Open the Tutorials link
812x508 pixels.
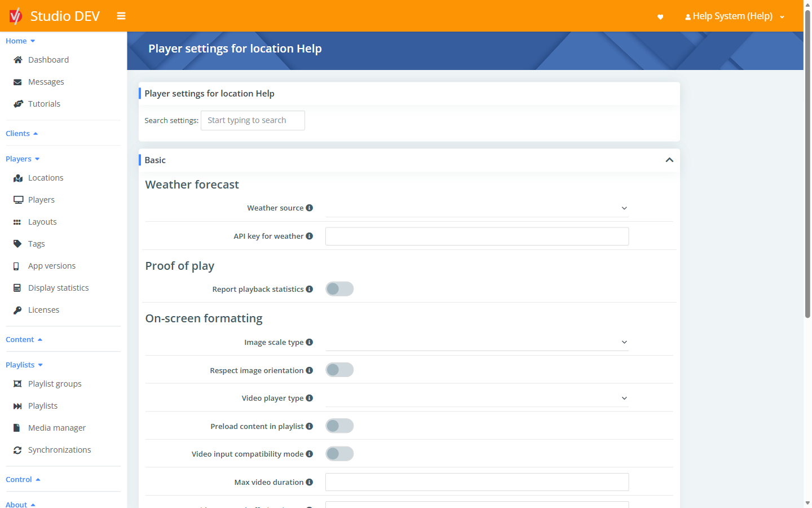(44, 104)
